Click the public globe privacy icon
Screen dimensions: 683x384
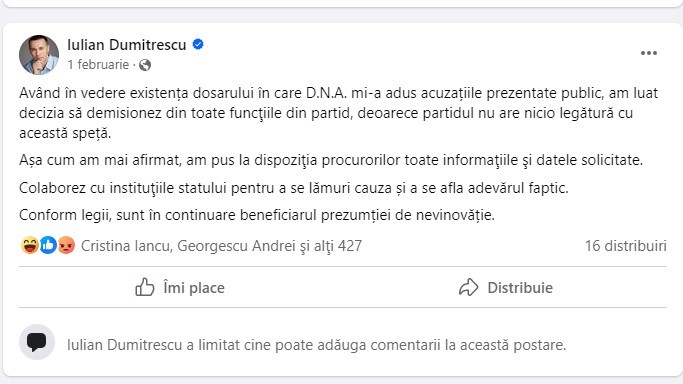point(145,65)
